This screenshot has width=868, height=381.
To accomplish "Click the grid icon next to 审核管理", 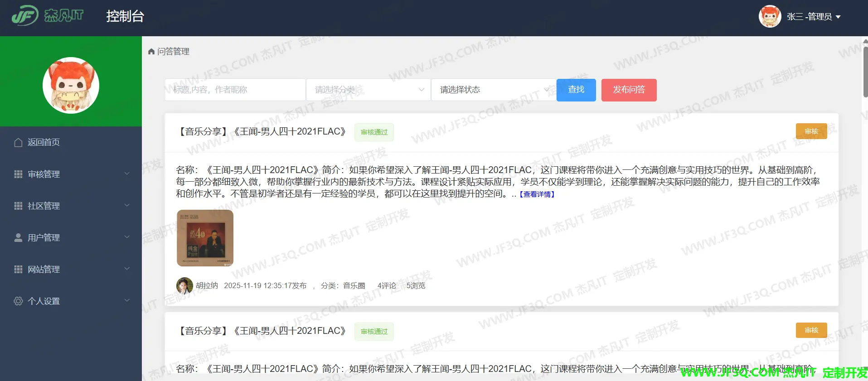I will (18, 174).
